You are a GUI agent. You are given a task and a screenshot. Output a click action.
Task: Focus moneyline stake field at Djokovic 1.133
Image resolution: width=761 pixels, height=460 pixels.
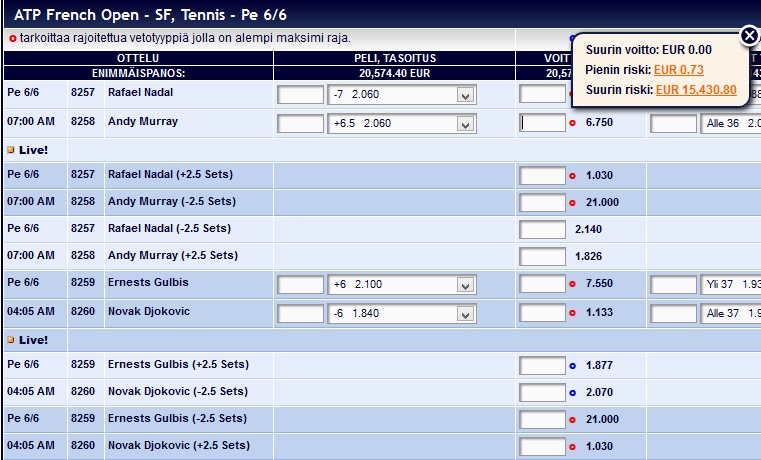542,313
